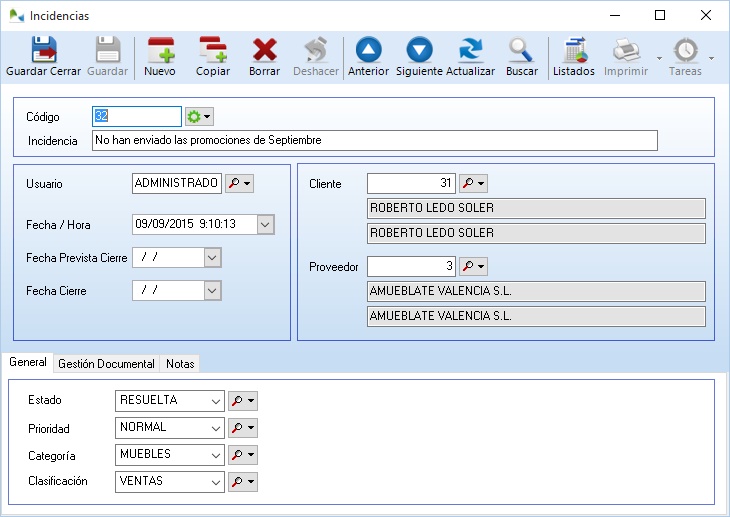The height and width of the screenshot is (517, 730).
Task: Open the Fecha Prevista Cierre date picker
Action: point(211,258)
